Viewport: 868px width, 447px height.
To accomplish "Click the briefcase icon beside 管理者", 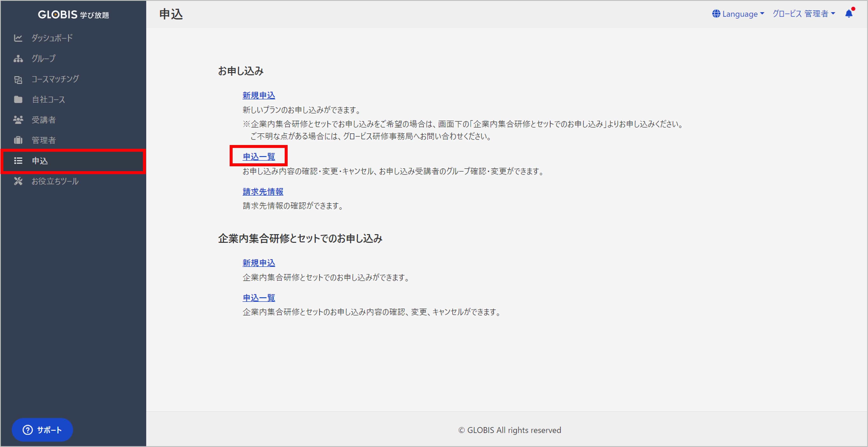I will tap(18, 140).
